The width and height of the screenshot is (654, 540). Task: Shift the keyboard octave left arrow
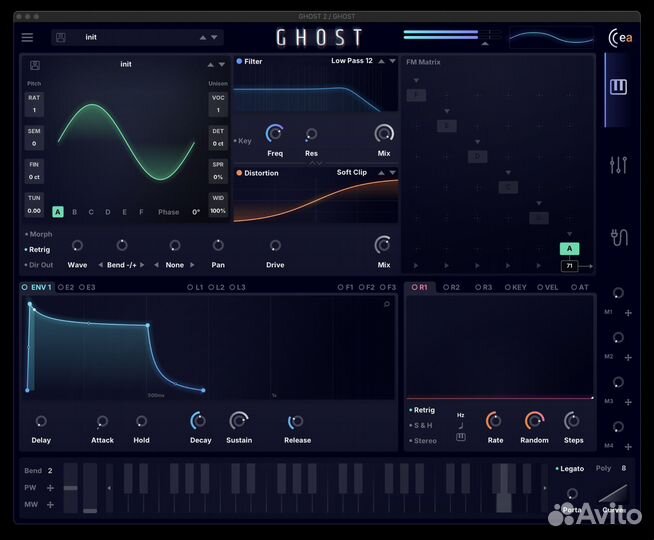[109, 487]
